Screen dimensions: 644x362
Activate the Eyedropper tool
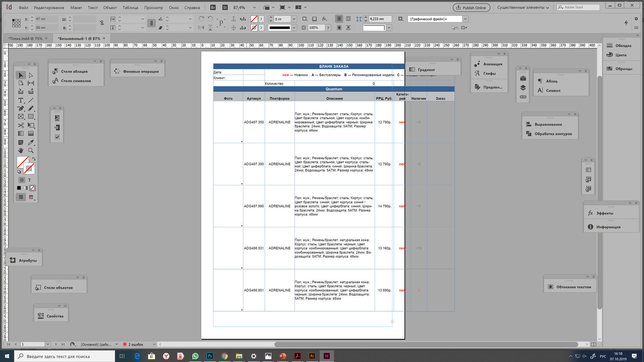pos(31,142)
